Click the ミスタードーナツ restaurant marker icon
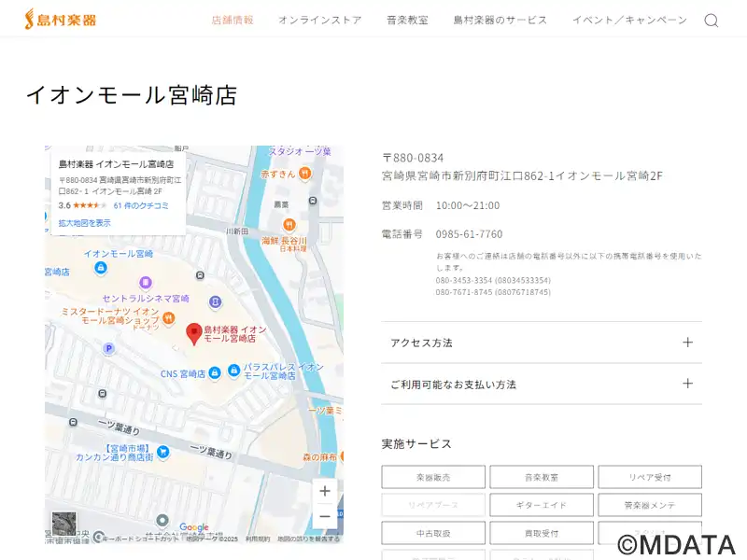The width and height of the screenshot is (747, 560). click(168, 317)
